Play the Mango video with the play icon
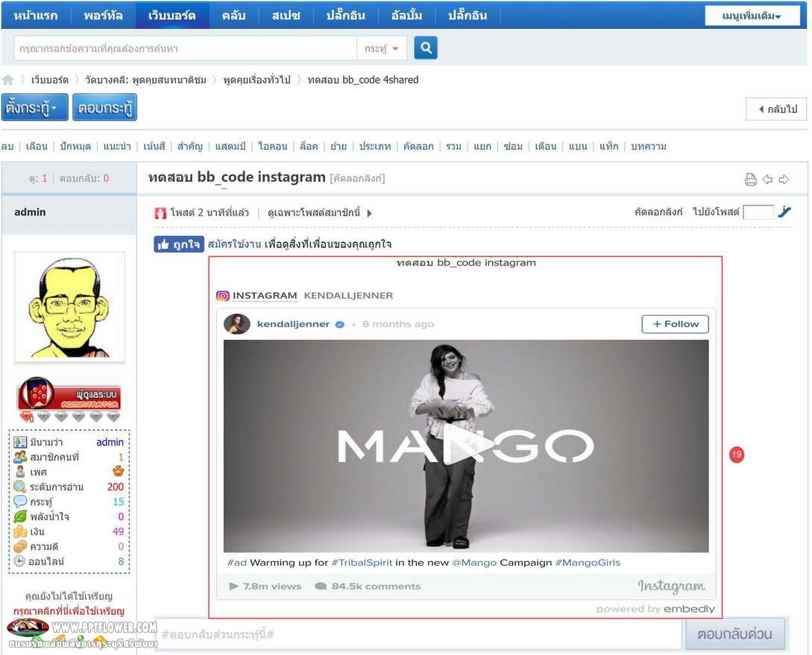812x655 pixels. pyautogui.click(x=468, y=446)
